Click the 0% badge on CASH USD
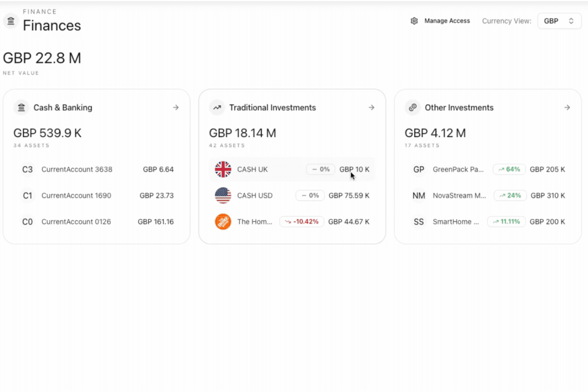Viewport: 588px width, 392px height. click(310, 195)
